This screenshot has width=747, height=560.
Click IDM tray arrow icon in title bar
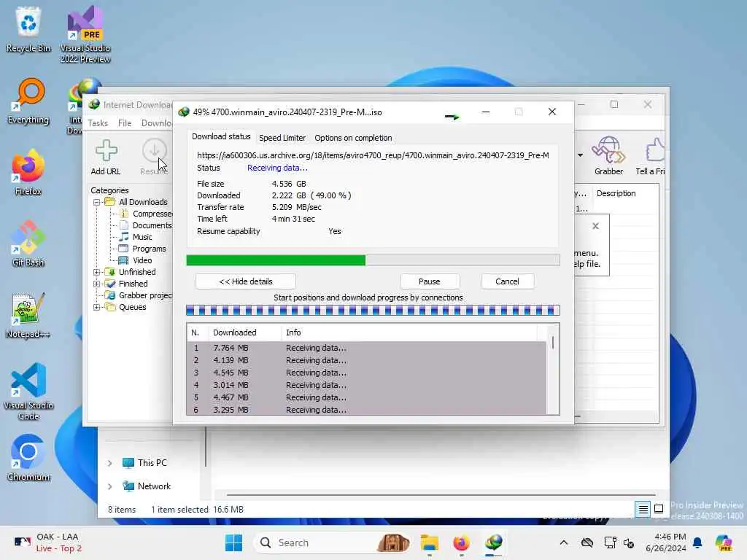[x=452, y=116]
